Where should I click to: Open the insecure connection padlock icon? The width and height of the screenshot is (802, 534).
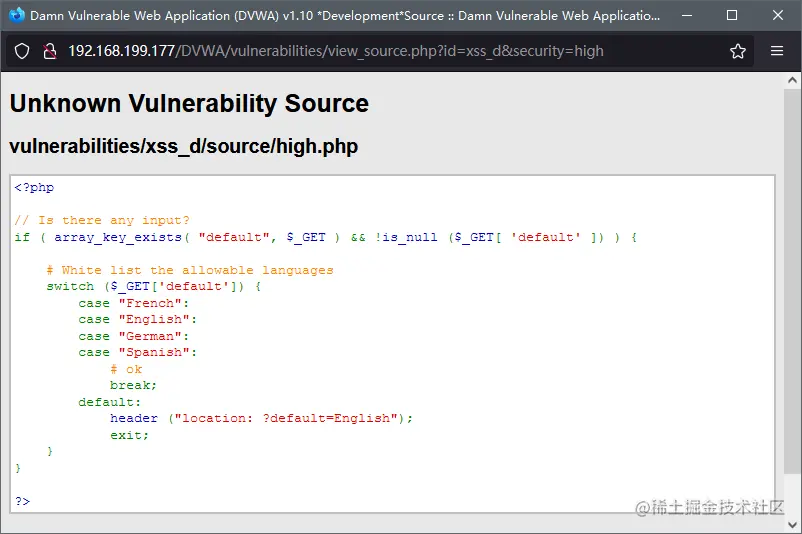click(50, 51)
